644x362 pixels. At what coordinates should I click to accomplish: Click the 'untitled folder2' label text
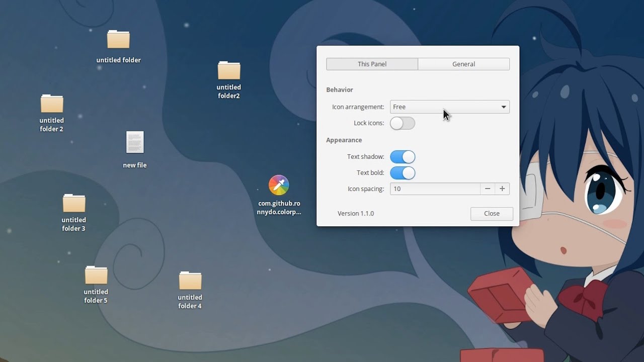point(229,92)
